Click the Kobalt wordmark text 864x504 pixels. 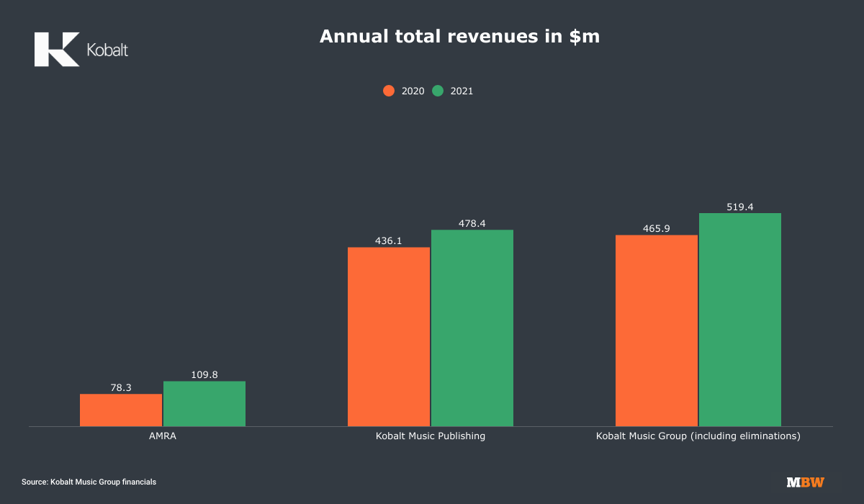[107, 50]
